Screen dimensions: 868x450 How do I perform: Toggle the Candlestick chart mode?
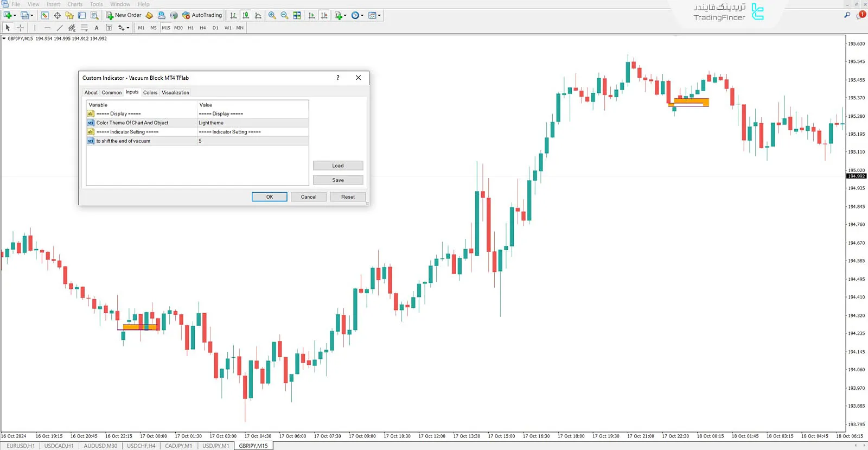[246, 15]
